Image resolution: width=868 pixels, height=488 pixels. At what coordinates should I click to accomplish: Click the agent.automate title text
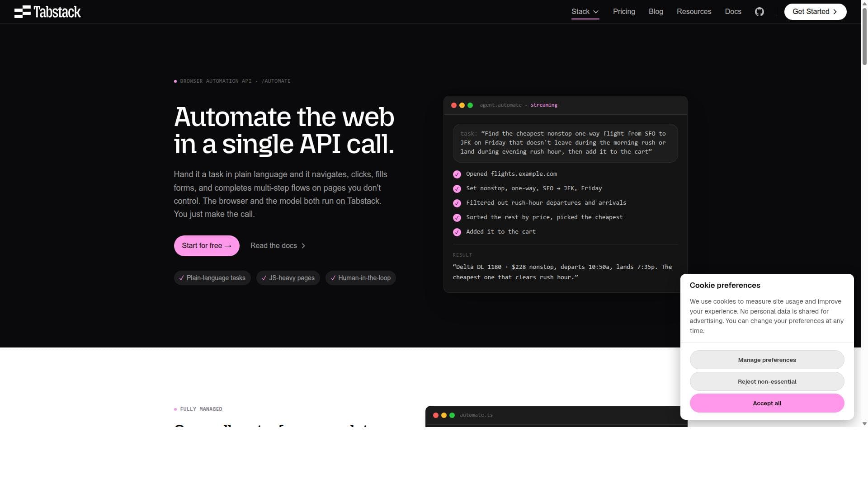tap(500, 105)
